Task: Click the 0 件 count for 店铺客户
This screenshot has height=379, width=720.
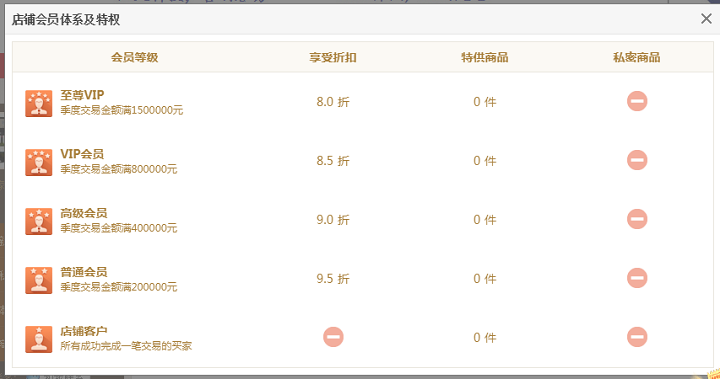Action: click(485, 338)
